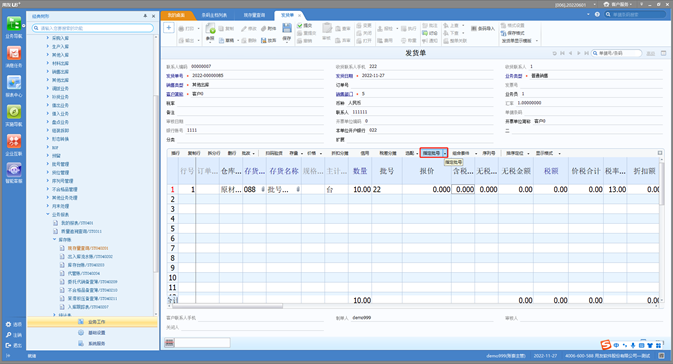The image size is (673, 364).
Task: Click the 插行 grid button
Action: pos(175,153)
